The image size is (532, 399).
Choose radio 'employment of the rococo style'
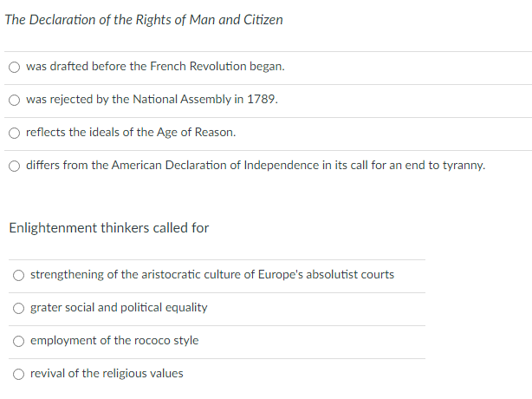(19, 341)
